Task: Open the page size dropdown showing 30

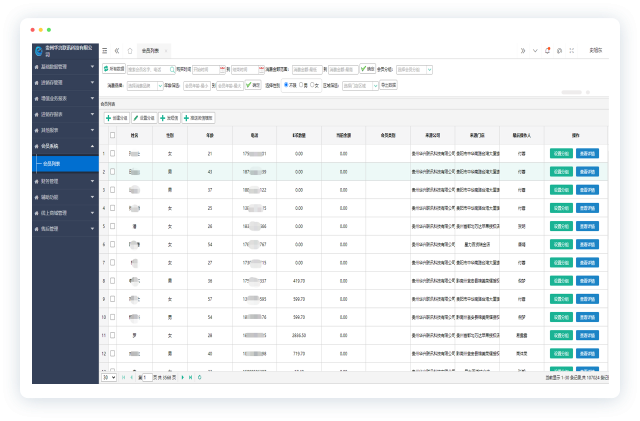Action: 109,377
